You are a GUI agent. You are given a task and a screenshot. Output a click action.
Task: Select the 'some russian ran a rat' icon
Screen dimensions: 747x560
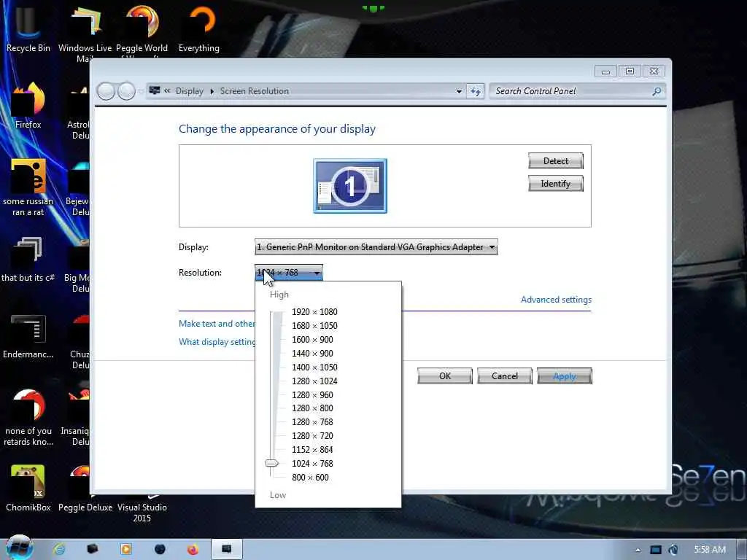28,187
